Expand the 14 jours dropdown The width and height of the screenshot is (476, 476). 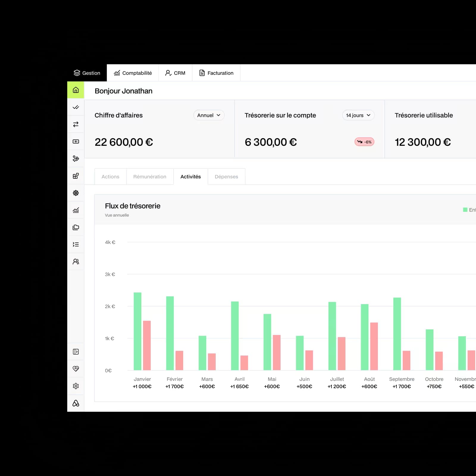coord(358,115)
